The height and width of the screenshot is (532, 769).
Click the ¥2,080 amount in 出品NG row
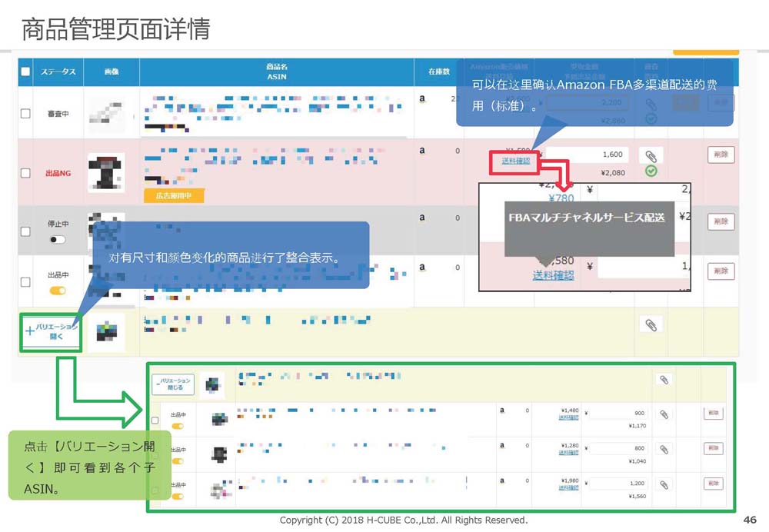[x=613, y=173]
